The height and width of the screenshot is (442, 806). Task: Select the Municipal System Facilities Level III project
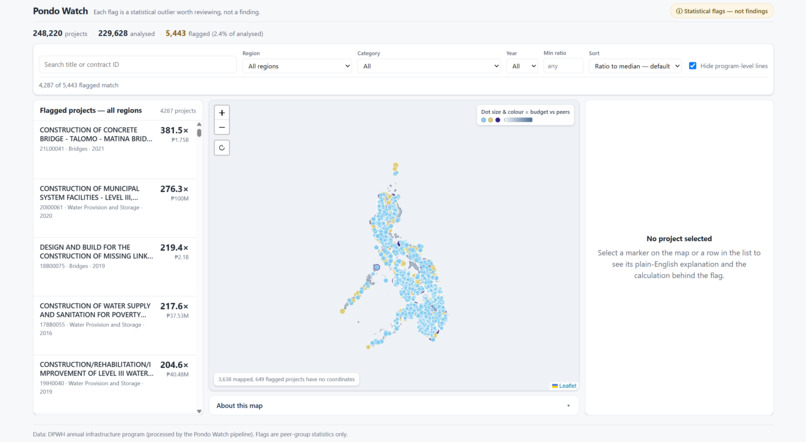[115, 208]
